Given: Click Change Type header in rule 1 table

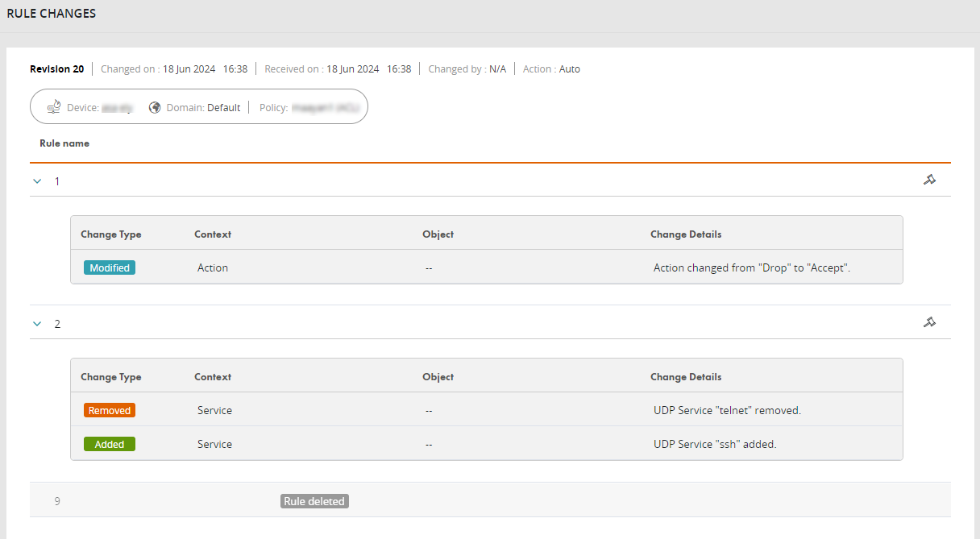Looking at the screenshot, I should 110,234.
